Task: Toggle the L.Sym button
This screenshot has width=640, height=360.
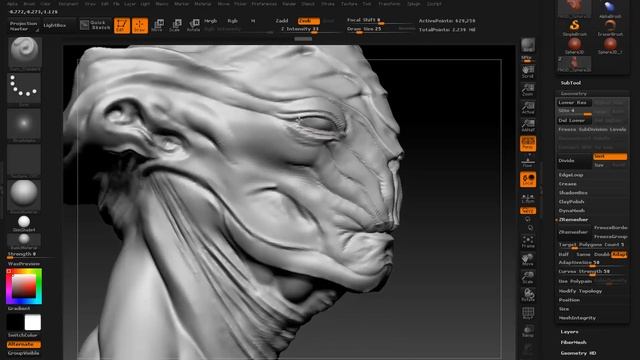Action: pyautogui.click(x=528, y=198)
